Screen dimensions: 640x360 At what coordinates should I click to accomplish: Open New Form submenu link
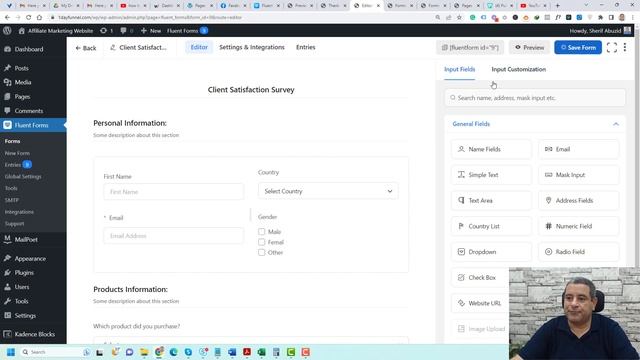click(17, 153)
